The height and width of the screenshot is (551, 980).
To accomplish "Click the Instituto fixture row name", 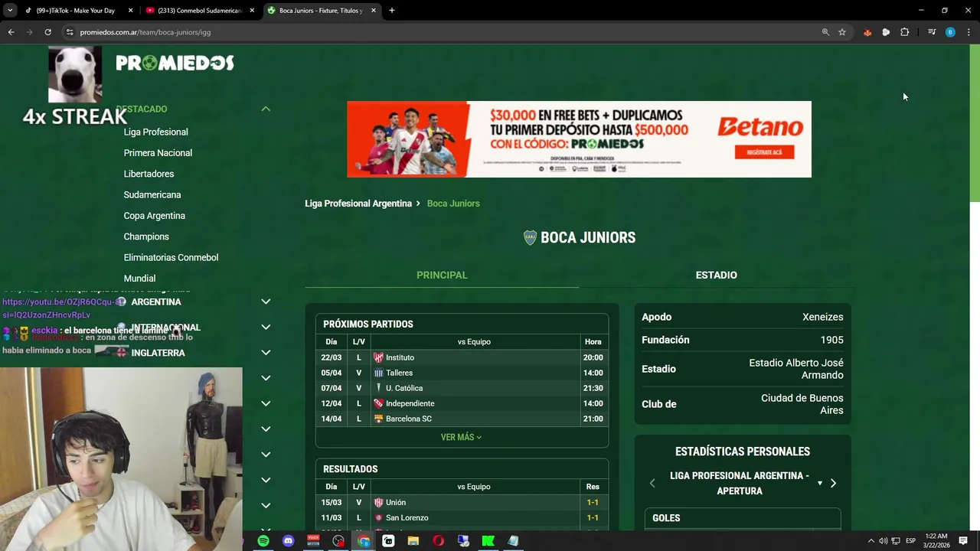I will point(400,357).
